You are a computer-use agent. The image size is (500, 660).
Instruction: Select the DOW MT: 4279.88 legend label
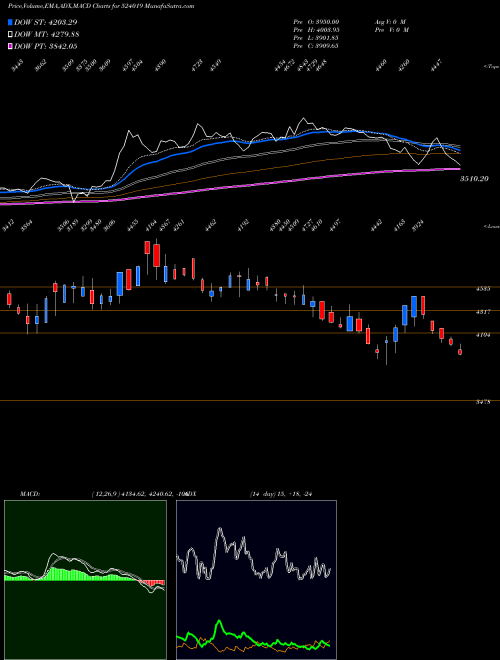coord(46,35)
